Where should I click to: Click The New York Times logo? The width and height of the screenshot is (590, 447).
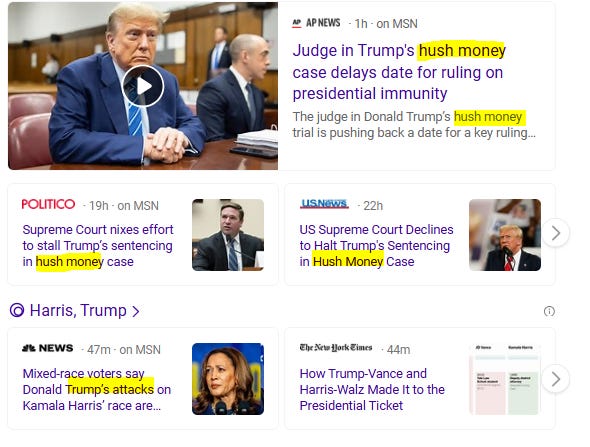336,348
